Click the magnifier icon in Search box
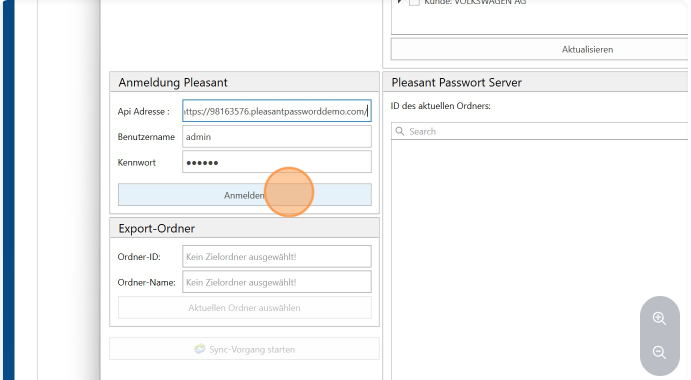The height and width of the screenshot is (380, 691). point(400,131)
